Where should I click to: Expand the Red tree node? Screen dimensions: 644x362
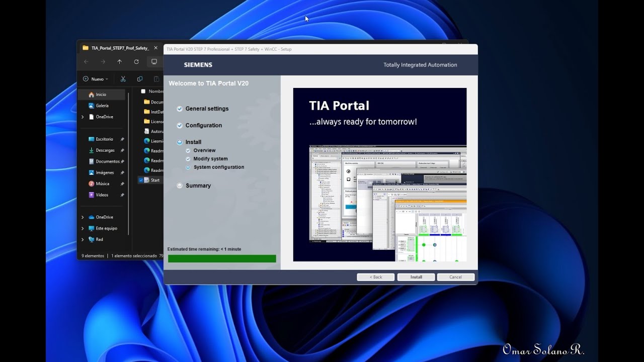pos(83,239)
